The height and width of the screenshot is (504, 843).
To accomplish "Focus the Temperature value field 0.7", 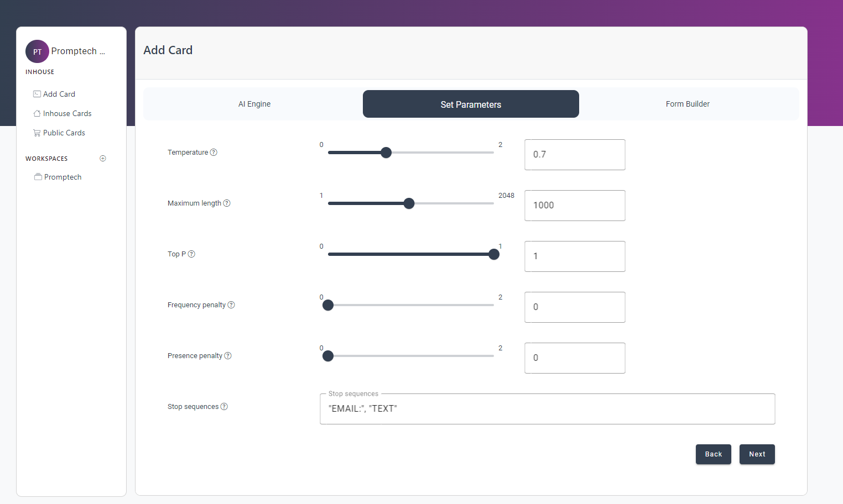I will [575, 155].
